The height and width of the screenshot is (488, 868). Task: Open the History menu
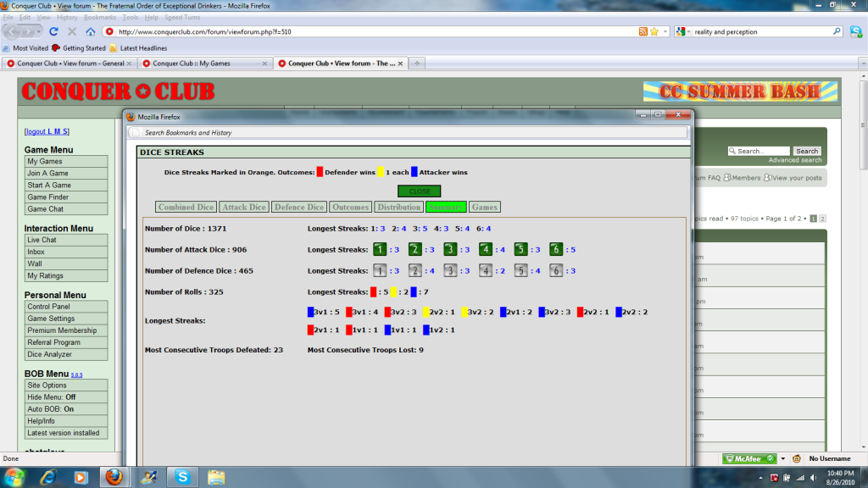point(67,17)
